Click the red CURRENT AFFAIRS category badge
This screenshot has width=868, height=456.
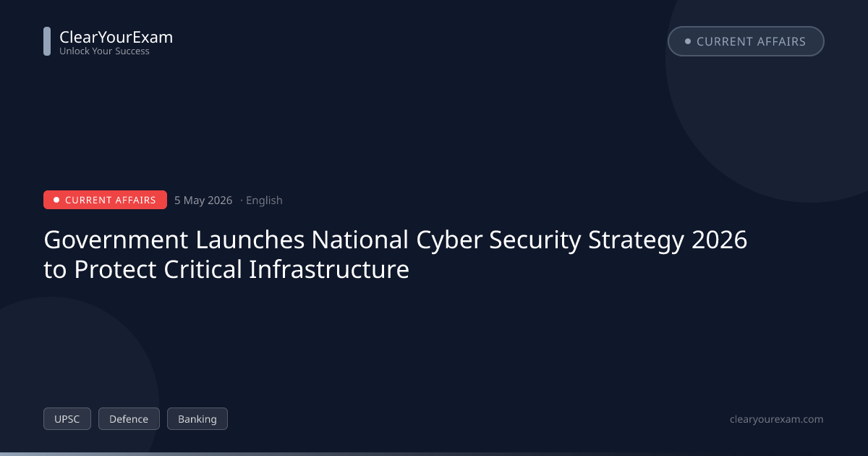(105, 200)
